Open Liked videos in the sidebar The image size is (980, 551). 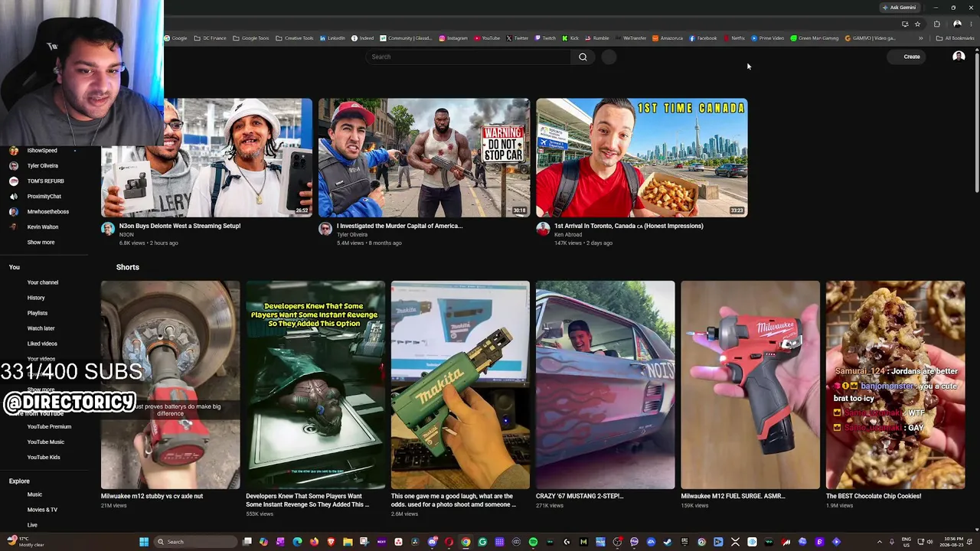coord(42,344)
